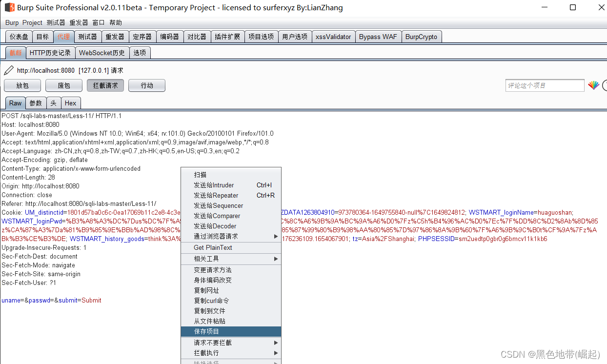Image resolution: width=607 pixels, height=364 pixels.
Task: Open the WebSocket历史 sub-tab
Action: coord(102,53)
